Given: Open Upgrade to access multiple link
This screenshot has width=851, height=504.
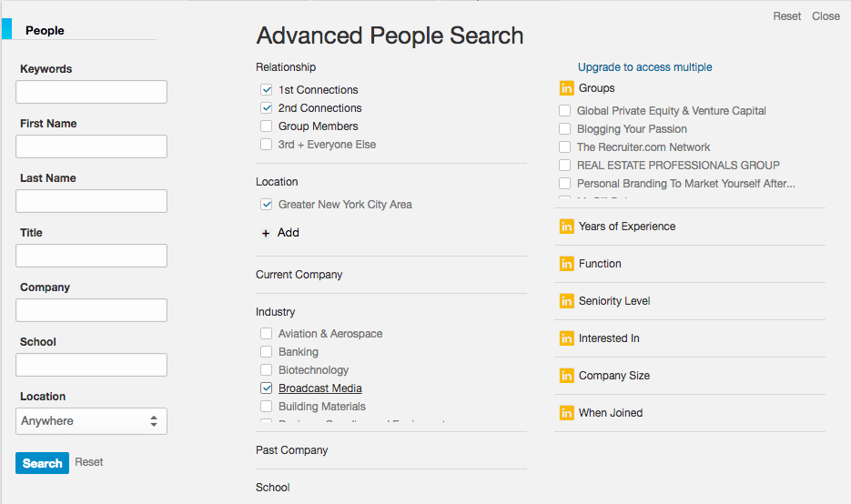Looking at the screenshot, I should pyautogui.click(x=644, y=67).
